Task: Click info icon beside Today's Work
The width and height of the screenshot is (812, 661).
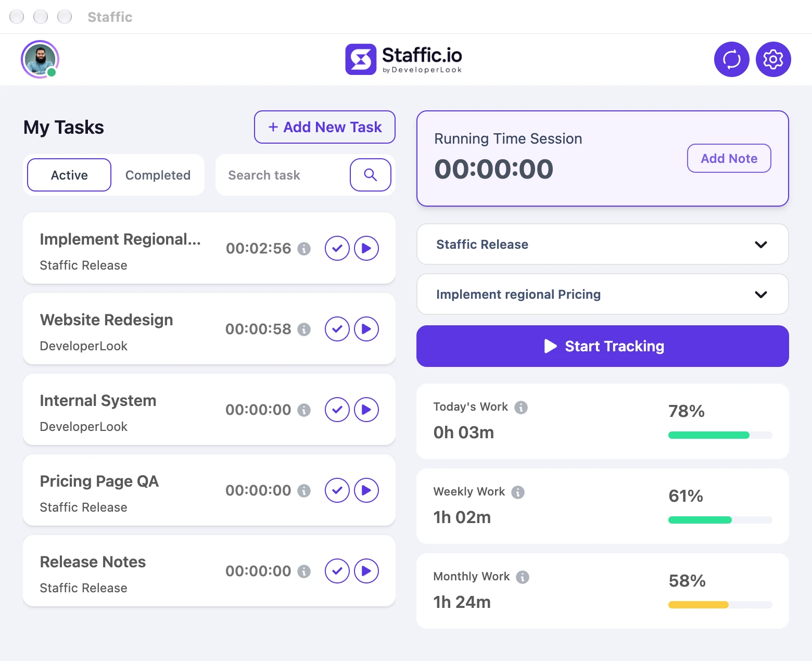Action: [521, 408]
